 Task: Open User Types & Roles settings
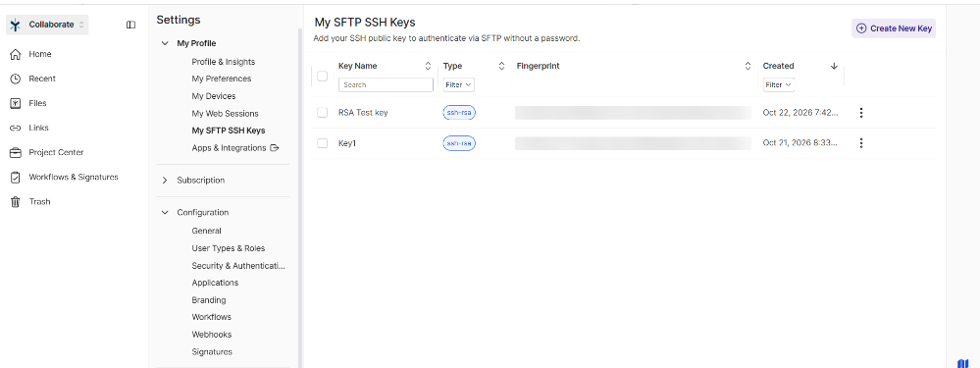229,248
